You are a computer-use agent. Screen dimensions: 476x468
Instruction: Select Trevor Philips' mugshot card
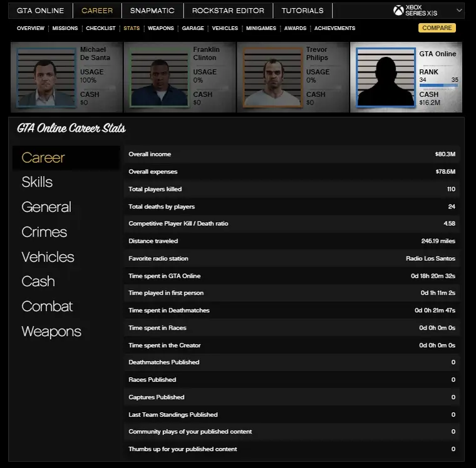click(293, 77)
